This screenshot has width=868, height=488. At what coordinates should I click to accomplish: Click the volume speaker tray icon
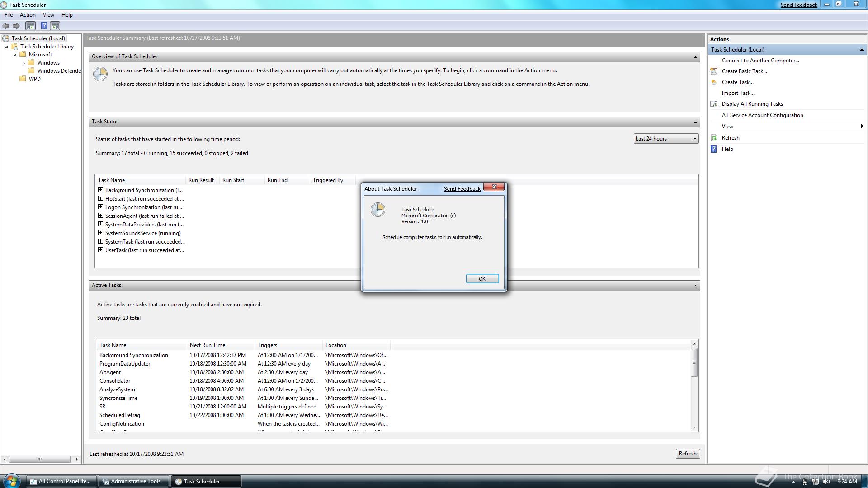tap(827, 482)
